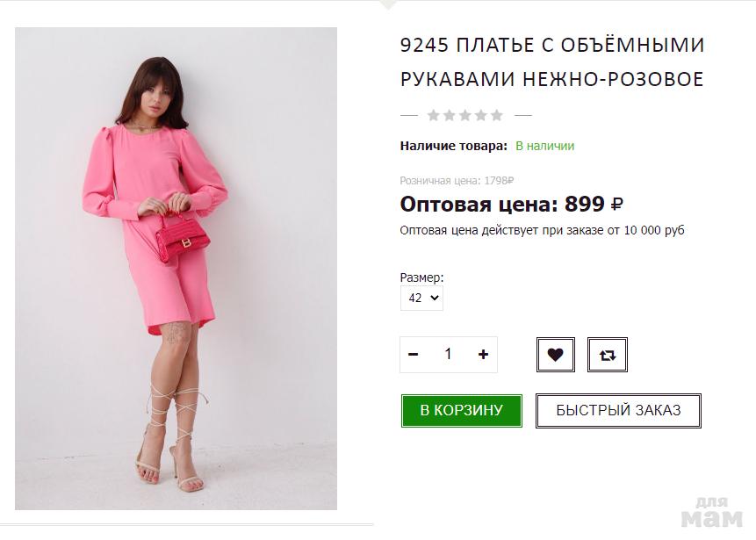
Task: Increase quantity with the plus button
Action: [483, 355]
